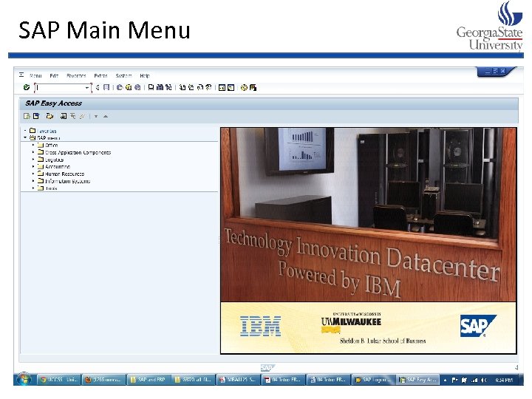
Task: Open the Help menu in the menu bar
Action: click(x=145, y=75)
